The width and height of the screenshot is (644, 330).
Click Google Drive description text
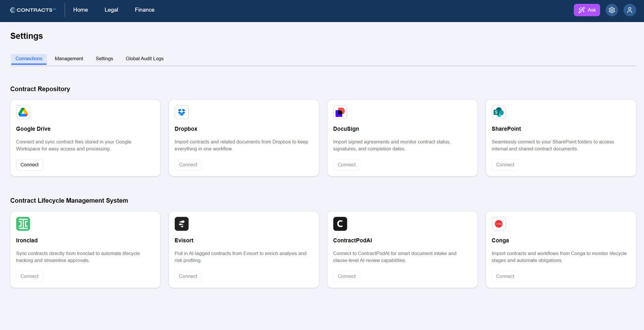pyautogui.click(x=74, y=145)
